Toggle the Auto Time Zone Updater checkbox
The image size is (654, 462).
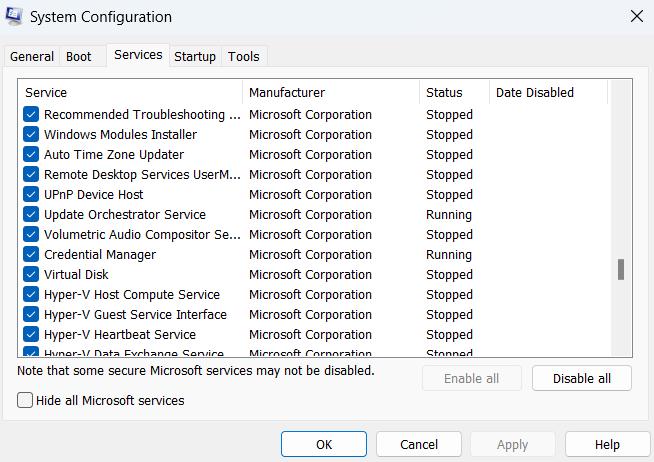[31, 155]
